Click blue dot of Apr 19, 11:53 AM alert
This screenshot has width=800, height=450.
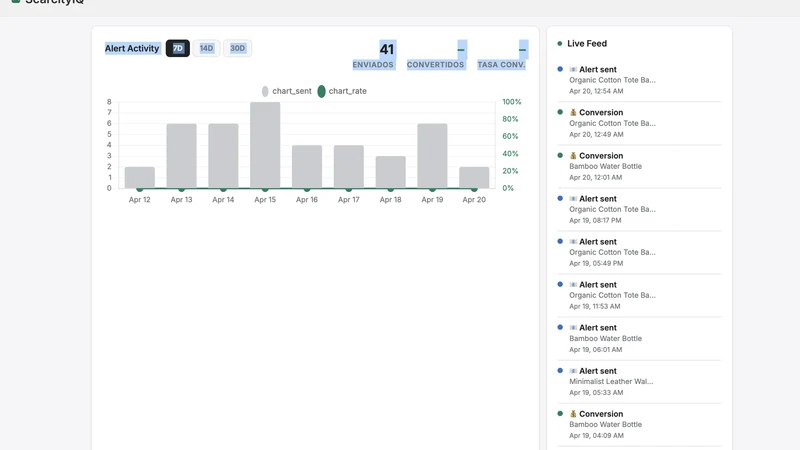coord(560,284)
